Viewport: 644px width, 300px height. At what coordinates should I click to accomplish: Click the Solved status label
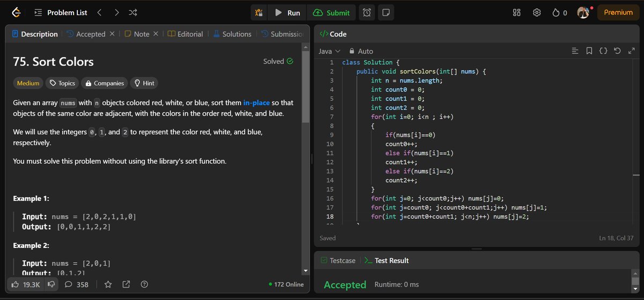[x=278, y=61]
